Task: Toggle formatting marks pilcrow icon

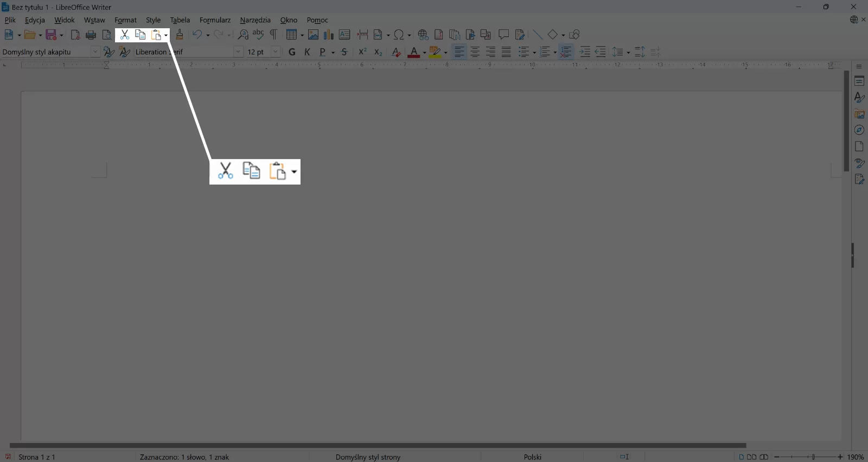Action: (273, 35)
